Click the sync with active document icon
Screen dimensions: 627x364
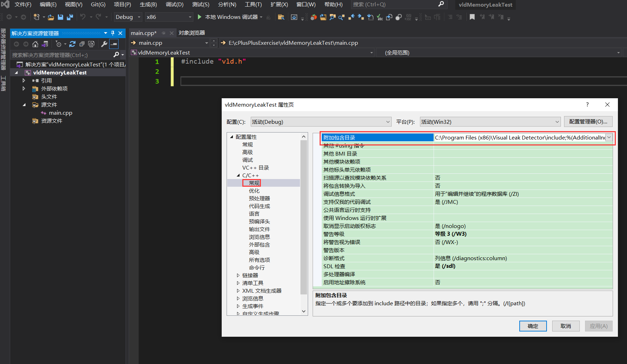[45, 44]
